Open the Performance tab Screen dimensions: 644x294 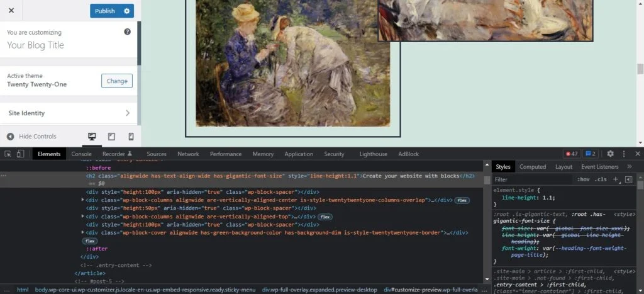click(226, 154)
